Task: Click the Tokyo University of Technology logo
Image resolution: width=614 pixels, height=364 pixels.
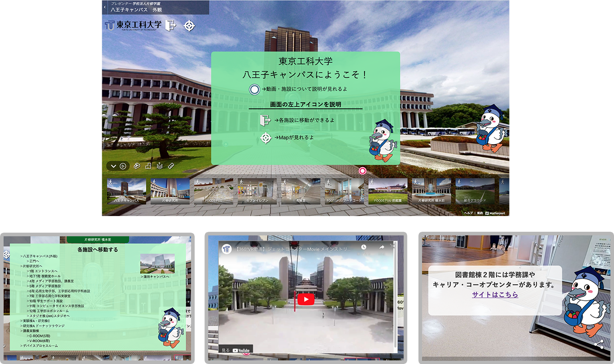Action: point(133,25)
